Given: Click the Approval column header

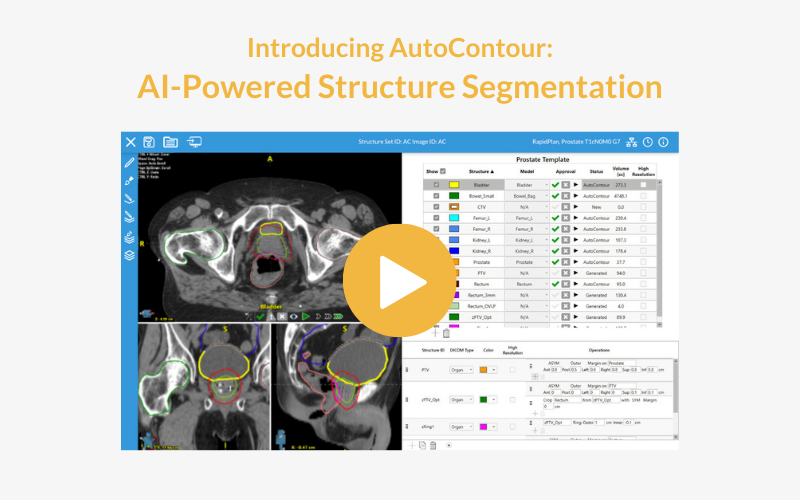Looking at the screenshot, I should point(565,171).
